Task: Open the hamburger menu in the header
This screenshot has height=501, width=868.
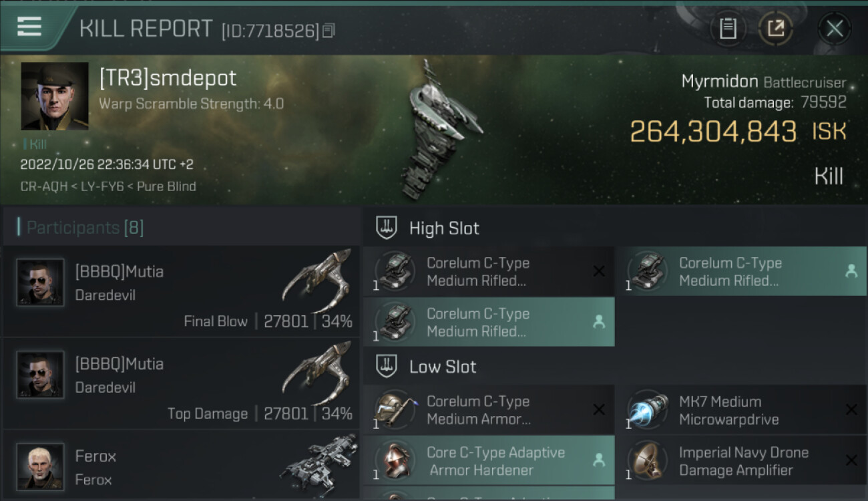Action: (x=29, y=27)
